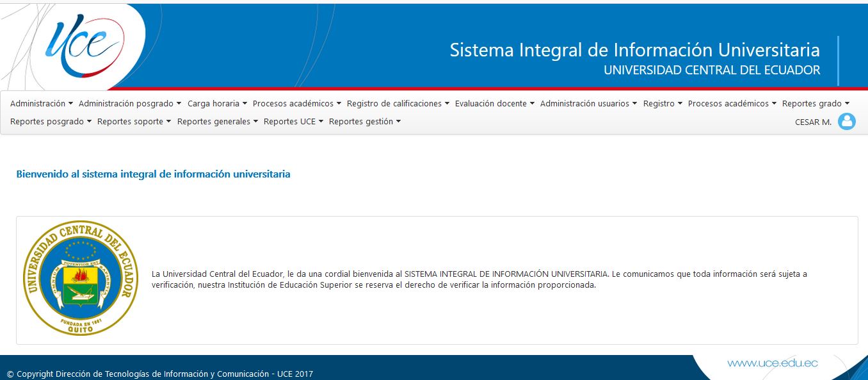This screenshot has width=868, height=380.
Task: Visit the www.uce.edu.ec footer link
Action: coord(773,363)
